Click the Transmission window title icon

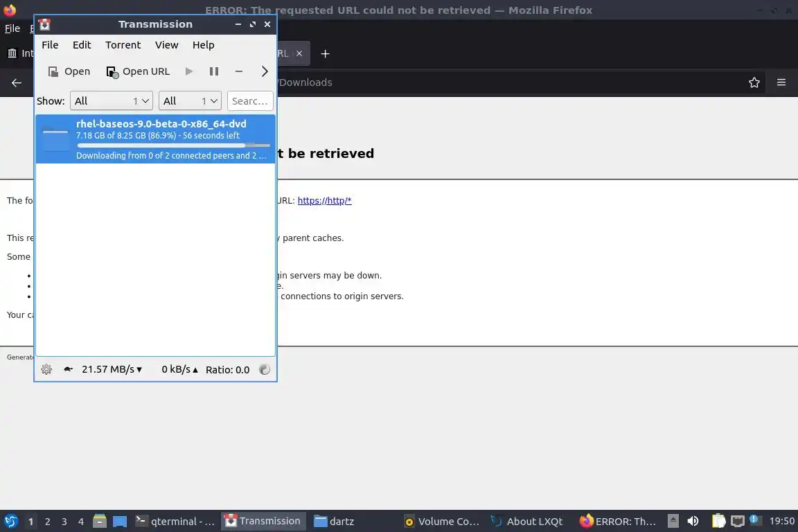tap(45, 24)
